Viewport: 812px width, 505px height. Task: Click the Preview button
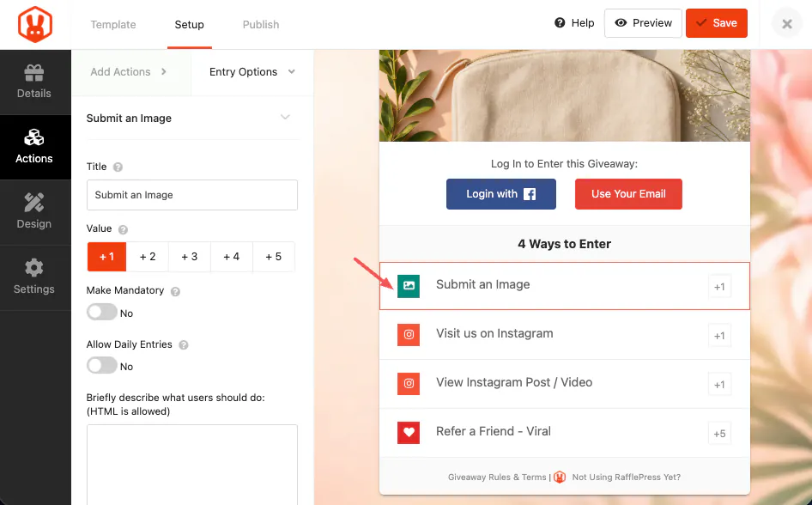[x=643, y=23]
